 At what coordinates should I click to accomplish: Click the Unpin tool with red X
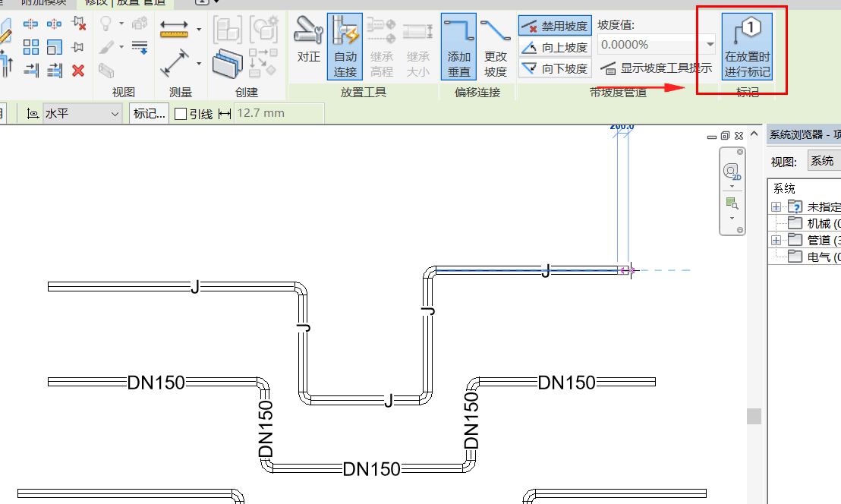(79, 24)
